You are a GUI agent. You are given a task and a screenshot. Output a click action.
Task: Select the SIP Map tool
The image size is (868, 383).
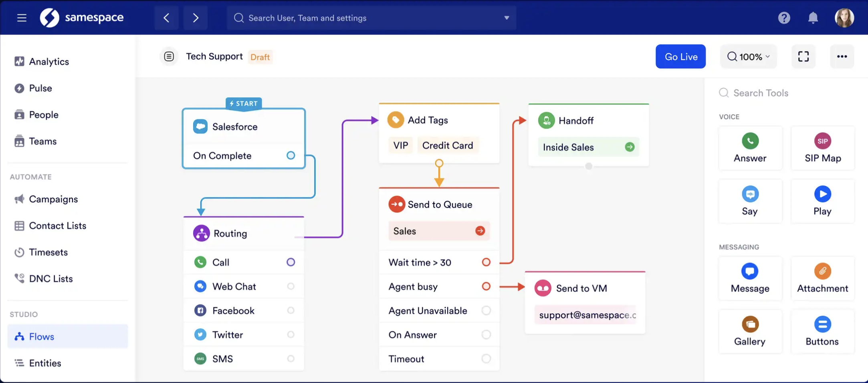point(822,148)
